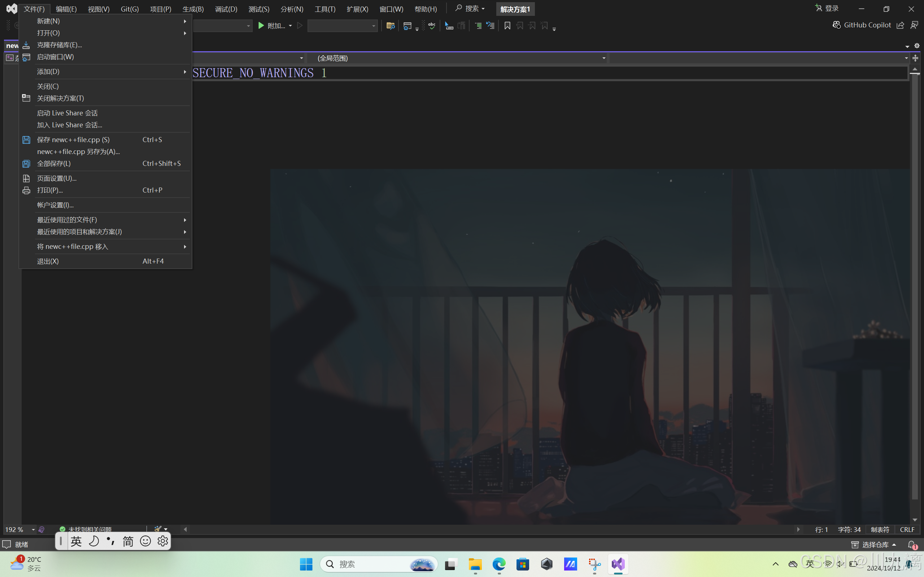Toggle the bookmark icon in toolbar
The image size is (924, 577).
507,26
